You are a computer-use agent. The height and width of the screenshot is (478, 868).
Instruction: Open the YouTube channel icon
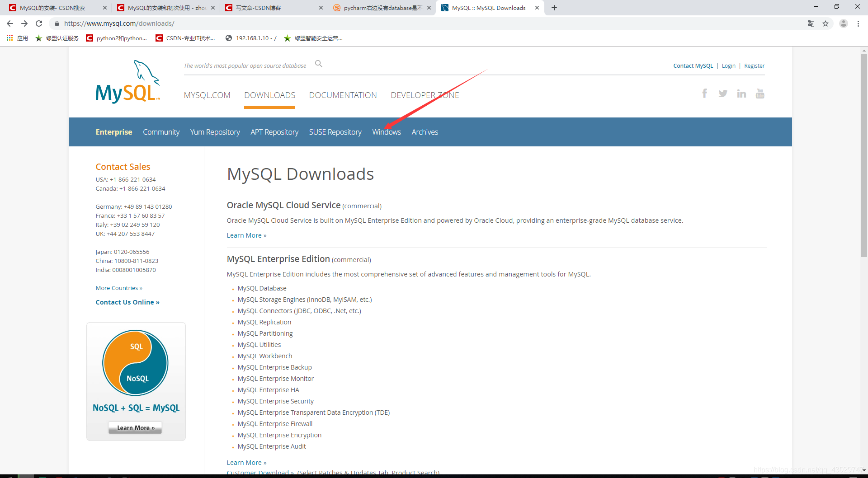760,94
